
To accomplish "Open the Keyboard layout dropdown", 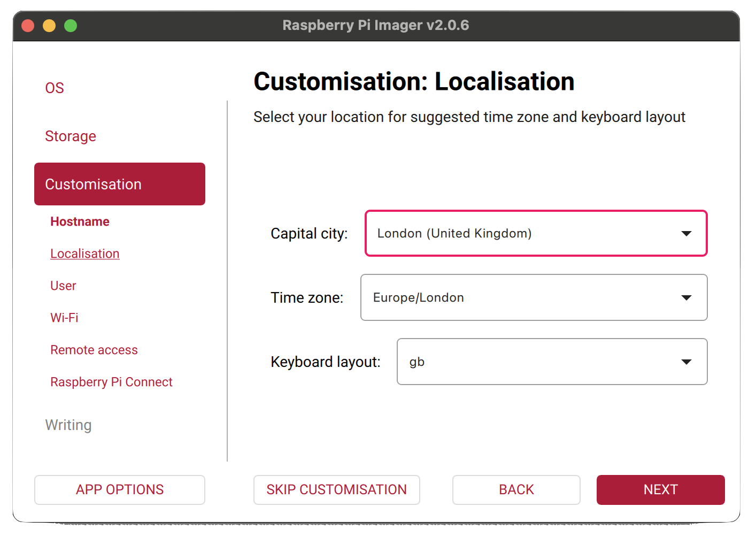I will pyautogui.click(x=552, y=362).
